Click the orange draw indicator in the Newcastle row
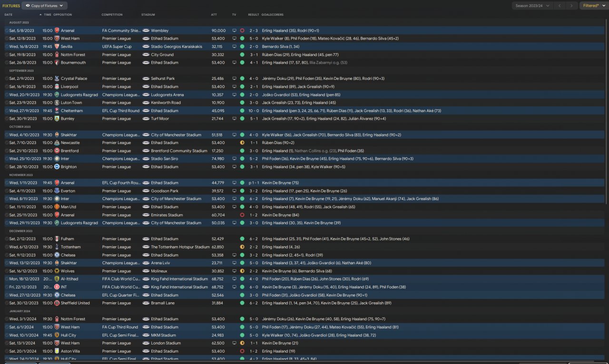609x364 pixels. [x=242, y=143]
